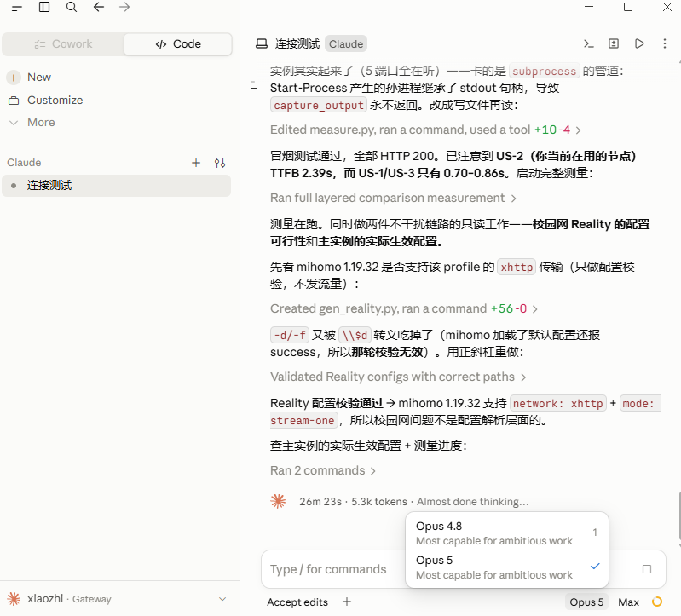Image resolution: width=681 pixels, height=616 pixels.
Task: Expand 'Validated Reality configs with correct paths'
Action: 398,377
